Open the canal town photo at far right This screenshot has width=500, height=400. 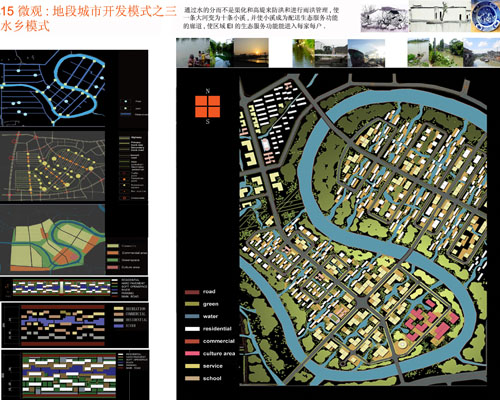point(481,52)
